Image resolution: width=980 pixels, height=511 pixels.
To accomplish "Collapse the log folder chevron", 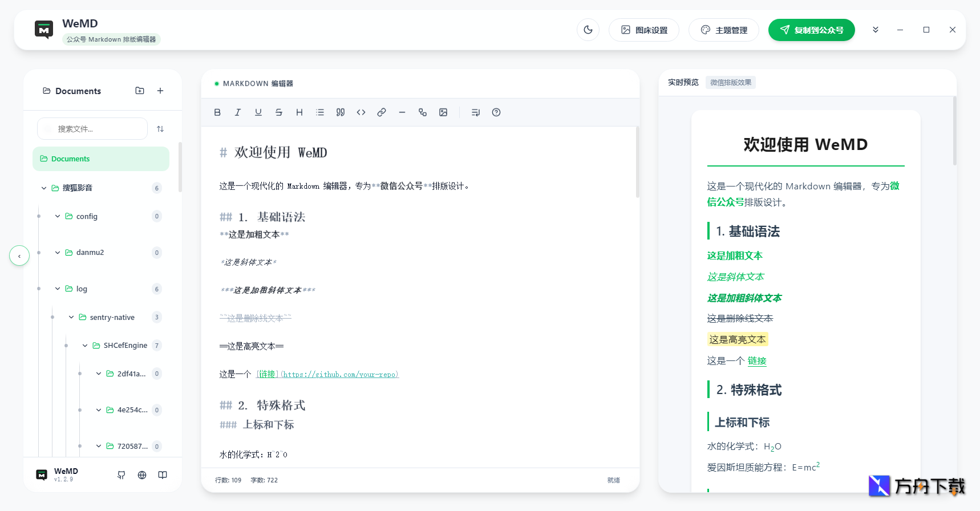I will pos(58,289).
